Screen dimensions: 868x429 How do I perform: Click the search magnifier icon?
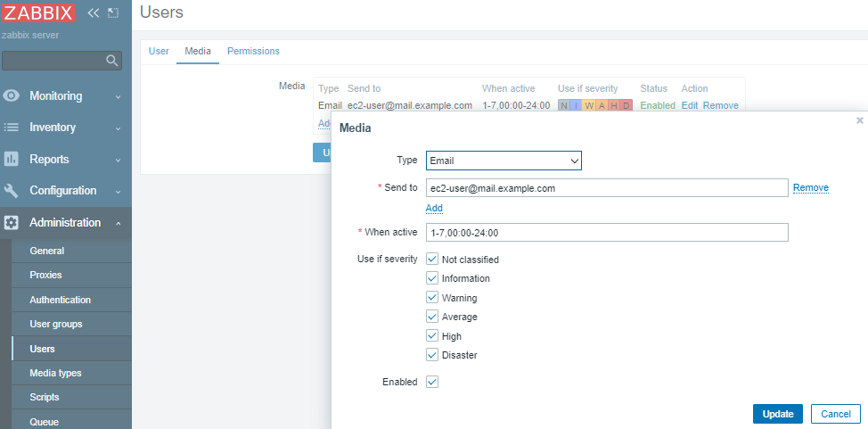(112, 61)
